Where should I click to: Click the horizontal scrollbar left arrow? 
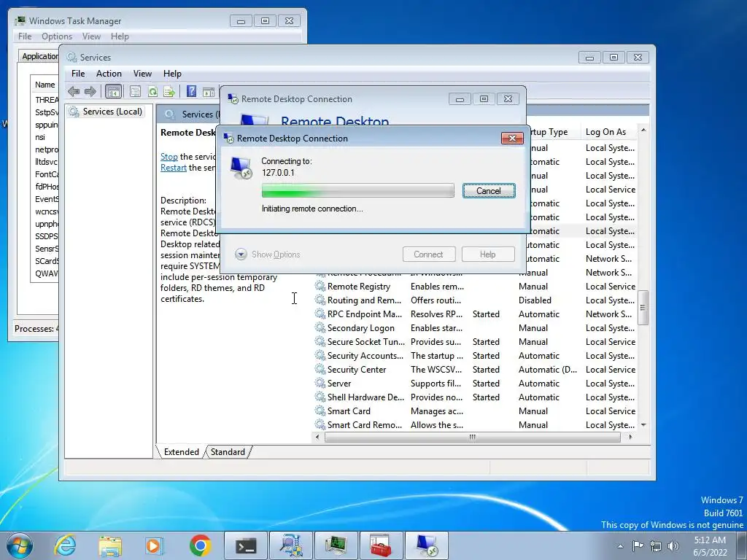tap(317, 437)
